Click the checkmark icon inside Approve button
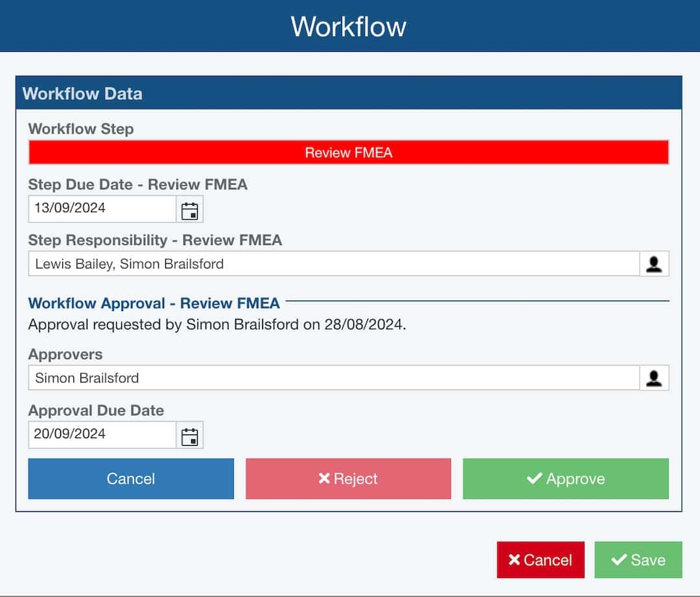This screenshot has height=597, width=700. 533,478
